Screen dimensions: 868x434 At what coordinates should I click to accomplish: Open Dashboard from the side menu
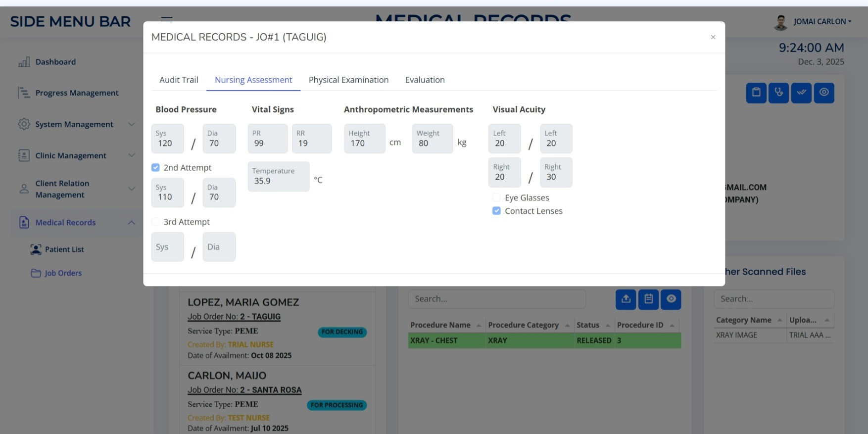[x=55, y=62]
